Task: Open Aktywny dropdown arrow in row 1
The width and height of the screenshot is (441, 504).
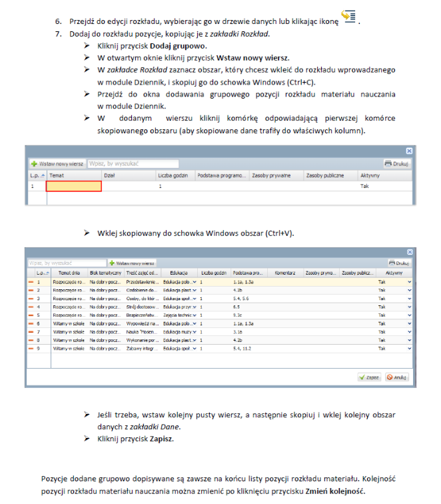Action: point(409,282)
